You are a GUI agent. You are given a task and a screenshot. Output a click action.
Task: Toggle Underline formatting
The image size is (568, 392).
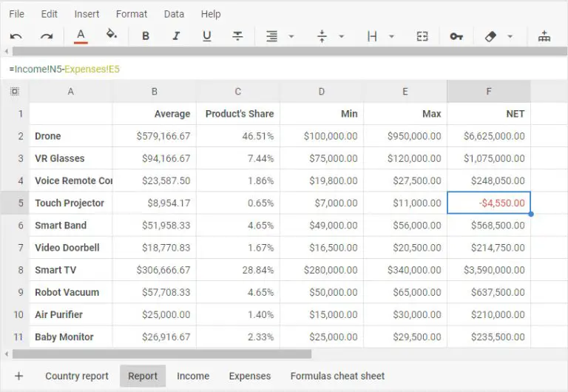tap(207, 36)
